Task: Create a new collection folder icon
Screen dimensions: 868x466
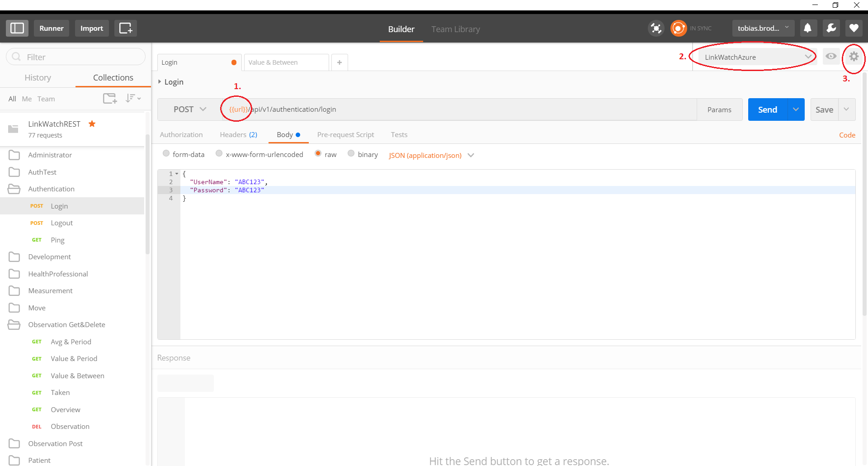Action: (110, 98)
